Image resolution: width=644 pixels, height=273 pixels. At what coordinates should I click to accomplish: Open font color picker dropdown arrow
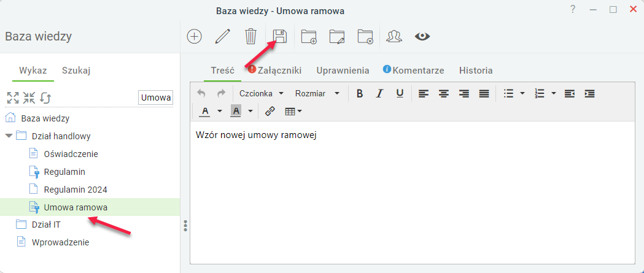(x=219, y=111)
